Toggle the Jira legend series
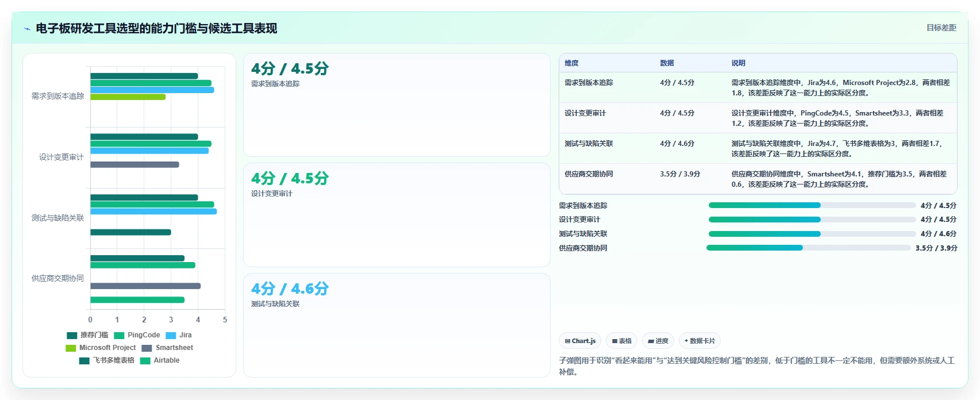The image size is (980, 400). pos(179,335)
